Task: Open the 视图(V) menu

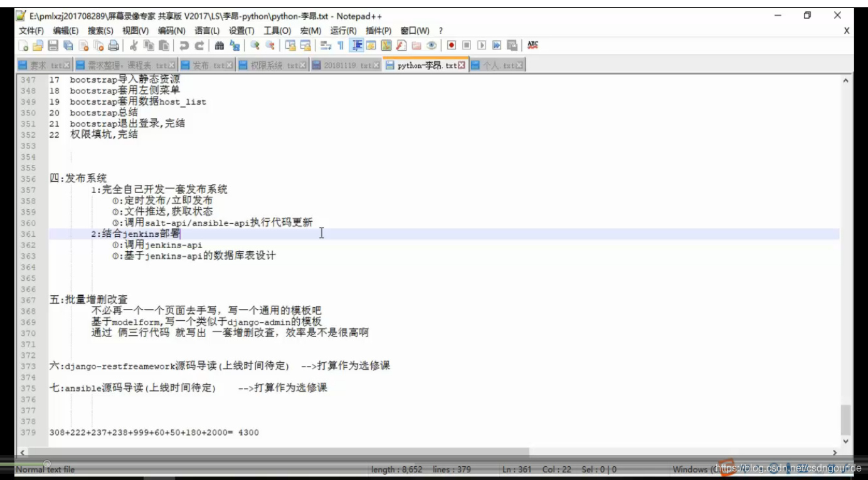Action: [135, 31]
